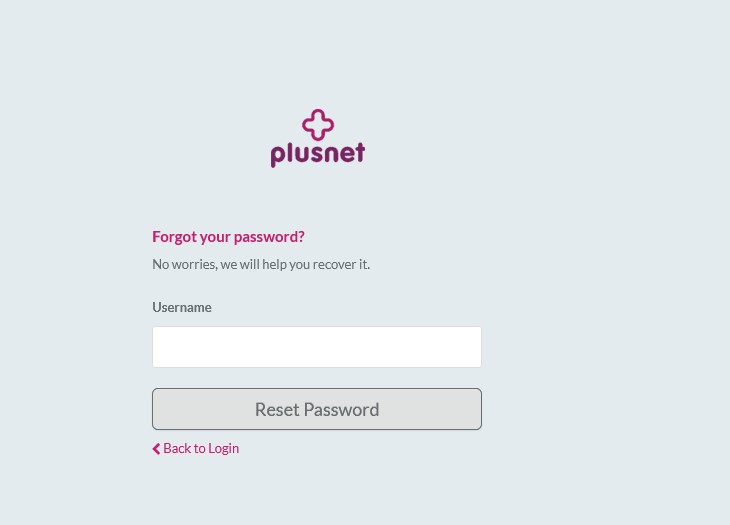Follow the Back to Login link
The image size is (730, 525).
pos(200,448)
